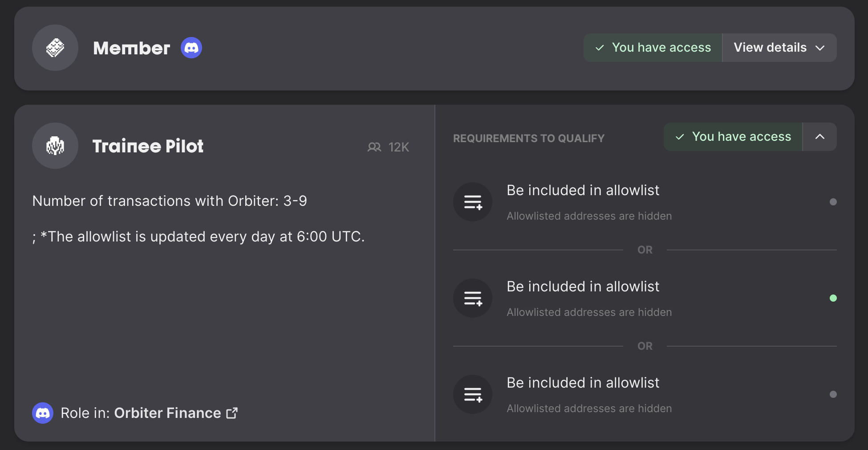Click the green status dot of second allowlist
Screen dimensions: 868x450
(833, 298)
